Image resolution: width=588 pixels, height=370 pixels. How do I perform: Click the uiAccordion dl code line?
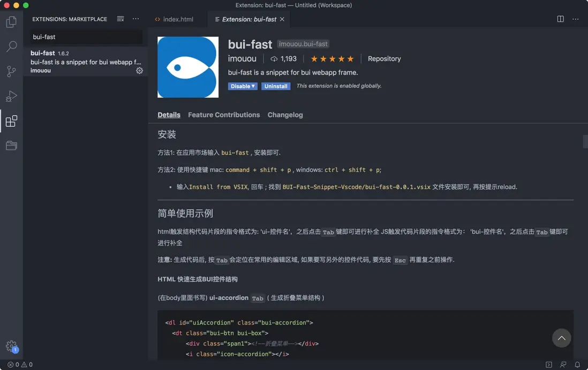pyautogui.click(x=239, y=322)
